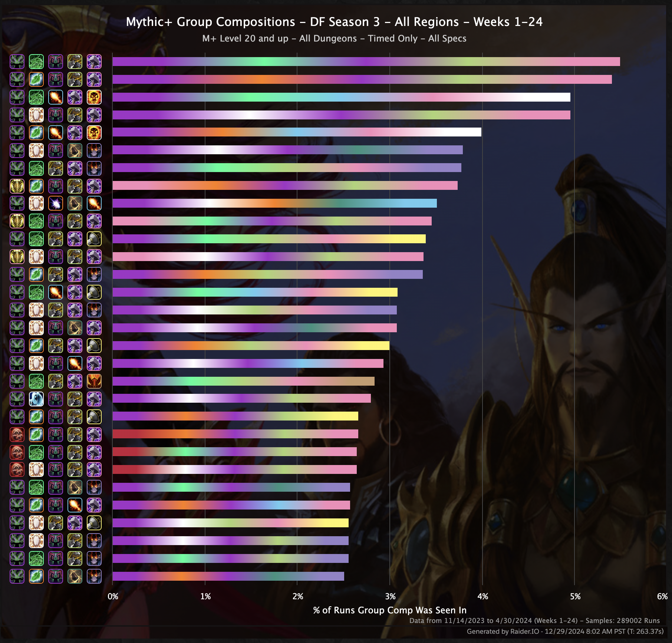
Task: Click the '5%' axis label
Action: (575, 597)
